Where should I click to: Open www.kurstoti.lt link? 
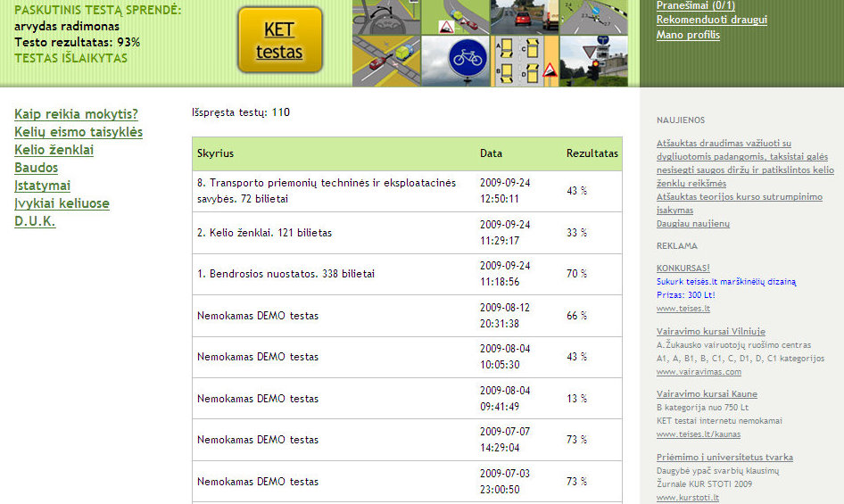687,498
